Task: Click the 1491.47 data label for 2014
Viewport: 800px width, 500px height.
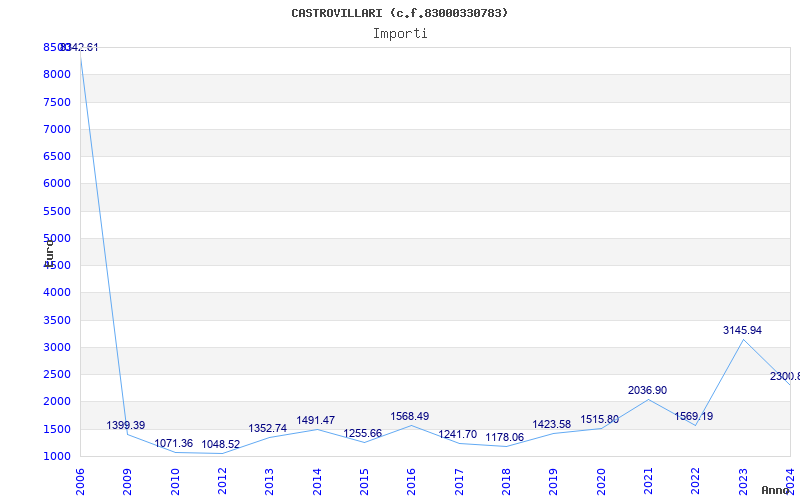Action: pyautogui.click(x=316, y=420)
